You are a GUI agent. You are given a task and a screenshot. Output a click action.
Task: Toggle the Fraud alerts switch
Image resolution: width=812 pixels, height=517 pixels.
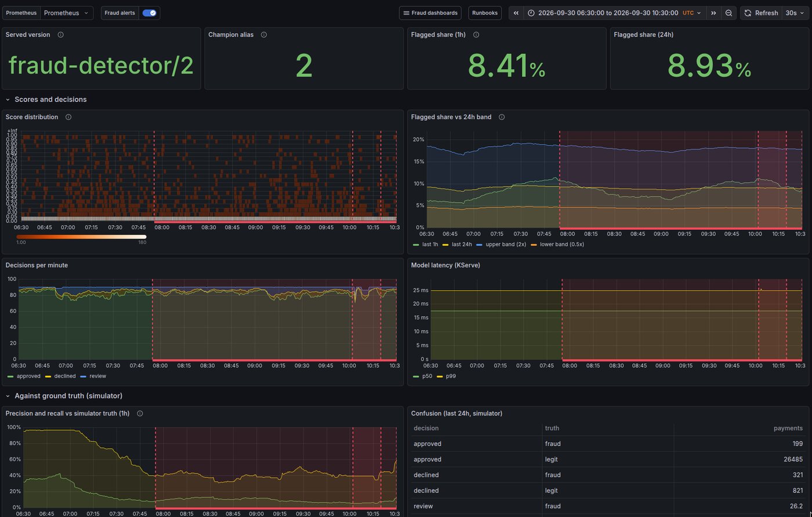[x=149, y=13]
